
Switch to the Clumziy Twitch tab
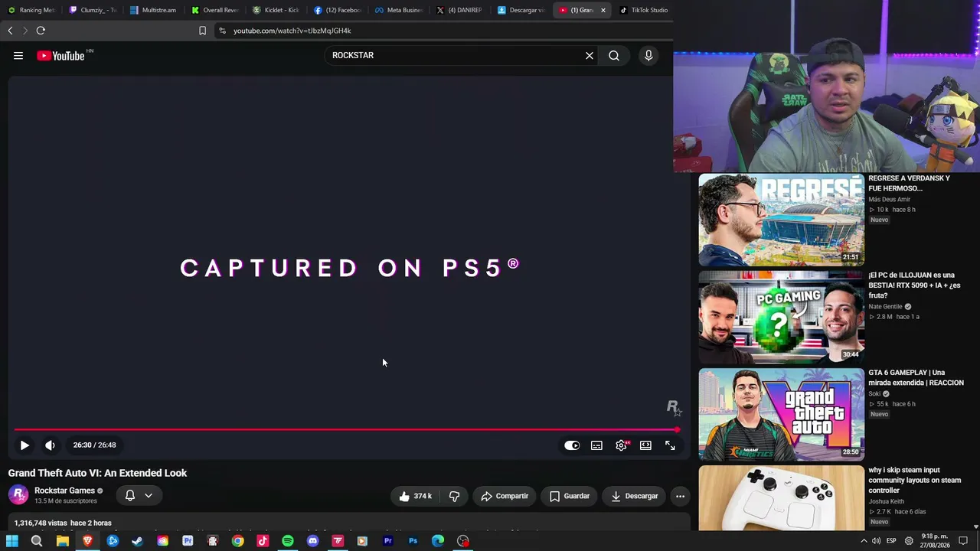point(93,10)
